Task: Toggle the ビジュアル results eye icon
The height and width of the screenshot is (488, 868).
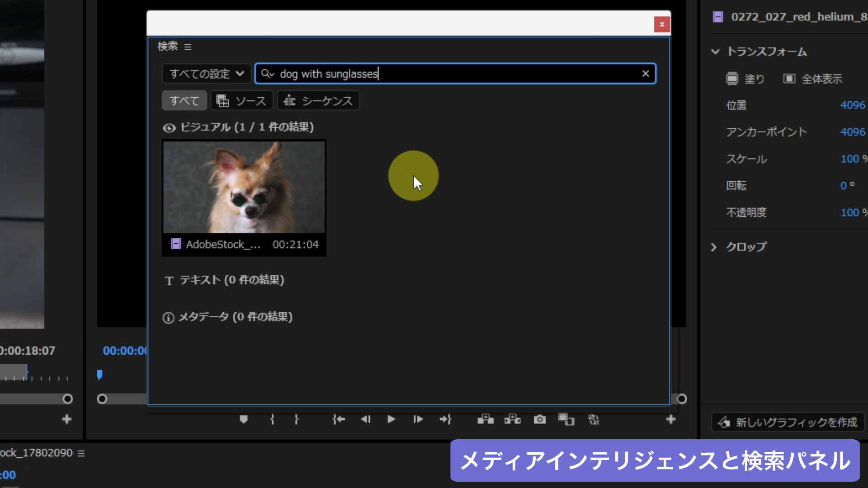Action: pos(169,128)
